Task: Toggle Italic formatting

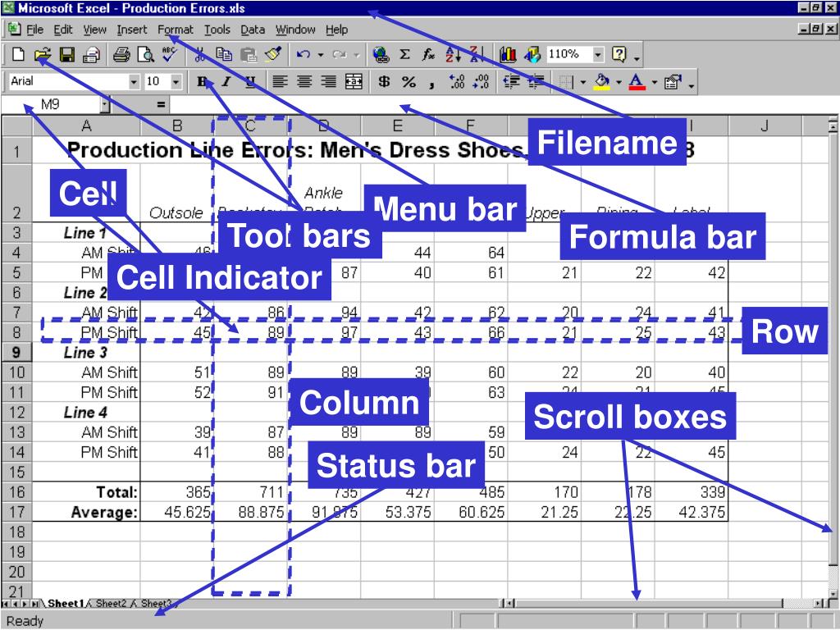Action: [x=226, y=81]
